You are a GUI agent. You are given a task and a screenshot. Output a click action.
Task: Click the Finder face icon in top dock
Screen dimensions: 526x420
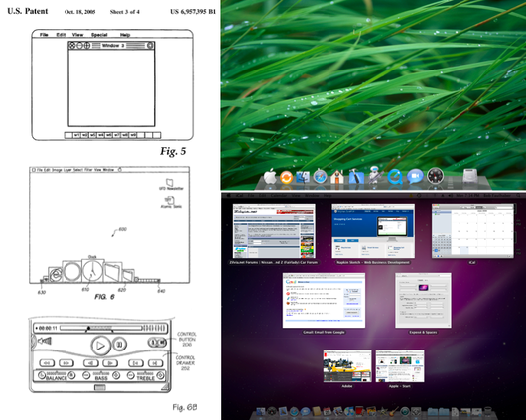(x=303, y=177)
